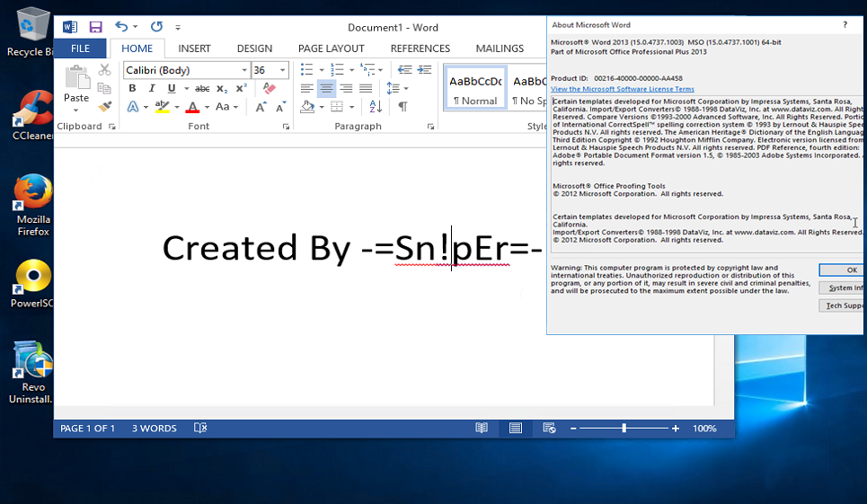867x504 pixels.
Task: Click the Align Left icon
Action: coord(307,88)
